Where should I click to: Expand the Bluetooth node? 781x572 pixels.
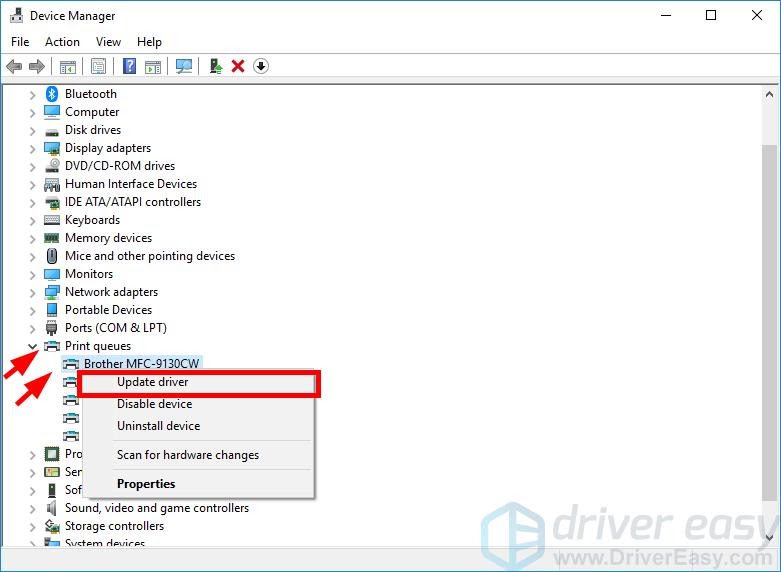pos(32,94)
